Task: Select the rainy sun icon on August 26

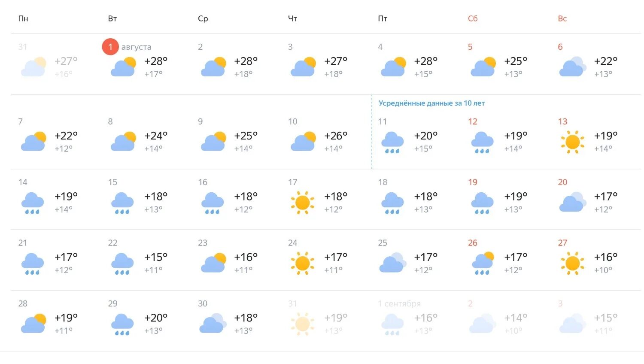Action: (483, 264)
